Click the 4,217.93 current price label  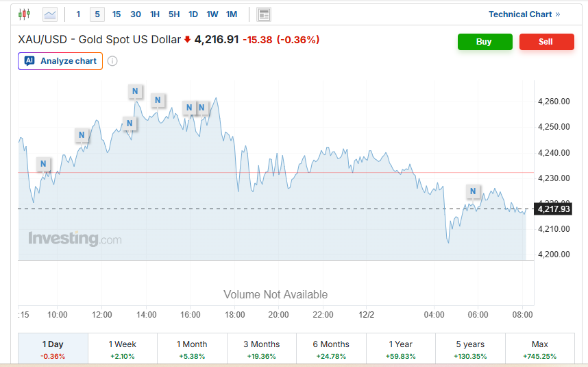tap(554, 209)
